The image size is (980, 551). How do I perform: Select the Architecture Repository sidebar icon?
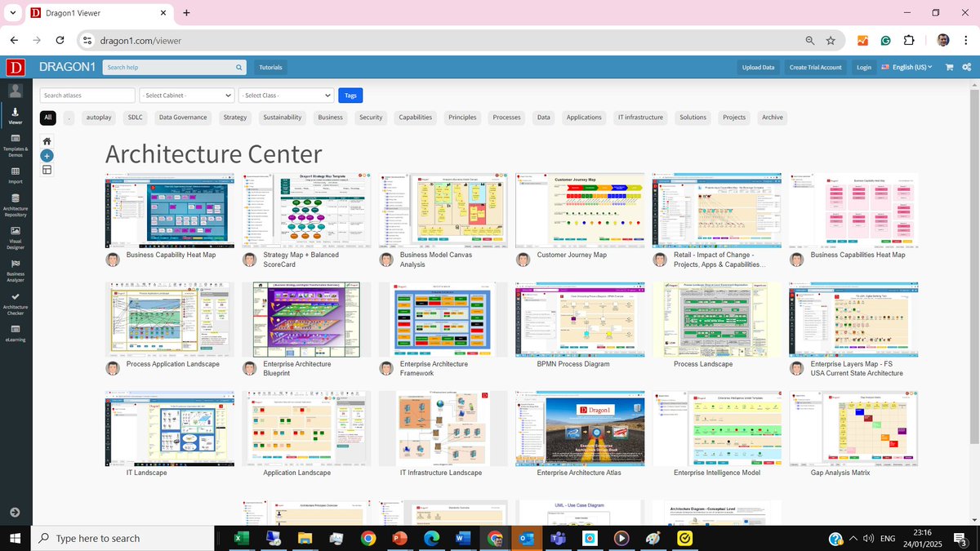[15, 204]
